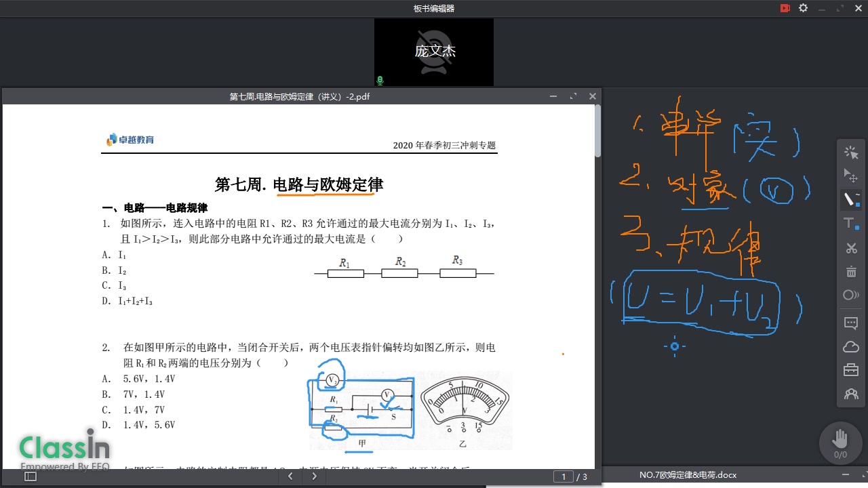The image size is (868, 488).
Task: Click the scissors cut tool
Action: point(850,248)
